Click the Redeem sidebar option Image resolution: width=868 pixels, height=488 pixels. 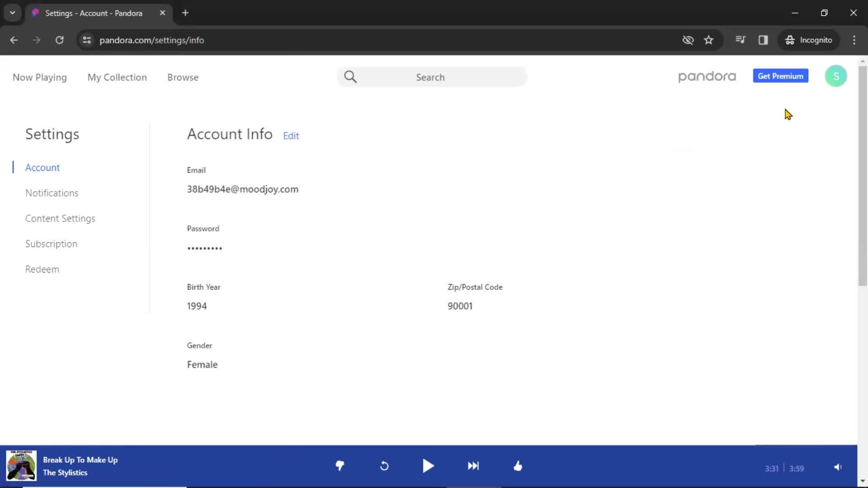pos(42,269)
